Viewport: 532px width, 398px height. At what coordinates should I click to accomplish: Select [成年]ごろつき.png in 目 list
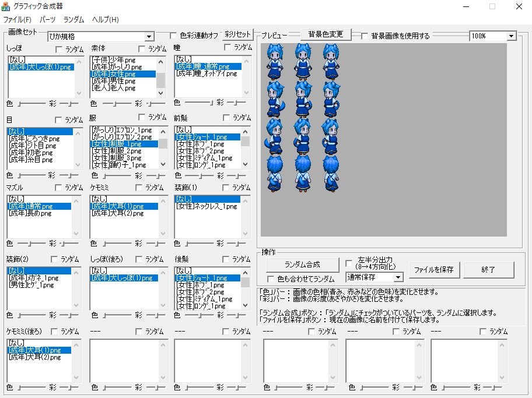[40, 138]
